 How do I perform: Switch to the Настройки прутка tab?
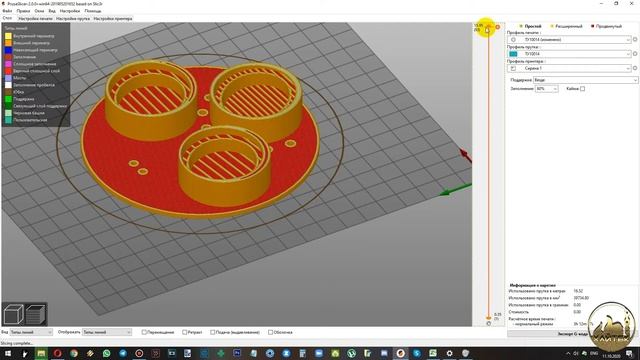73,19
